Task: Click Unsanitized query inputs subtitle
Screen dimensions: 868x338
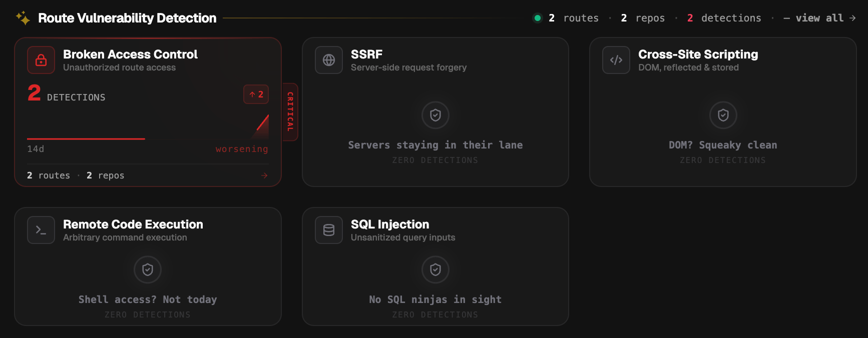Action: pos(403,237)
